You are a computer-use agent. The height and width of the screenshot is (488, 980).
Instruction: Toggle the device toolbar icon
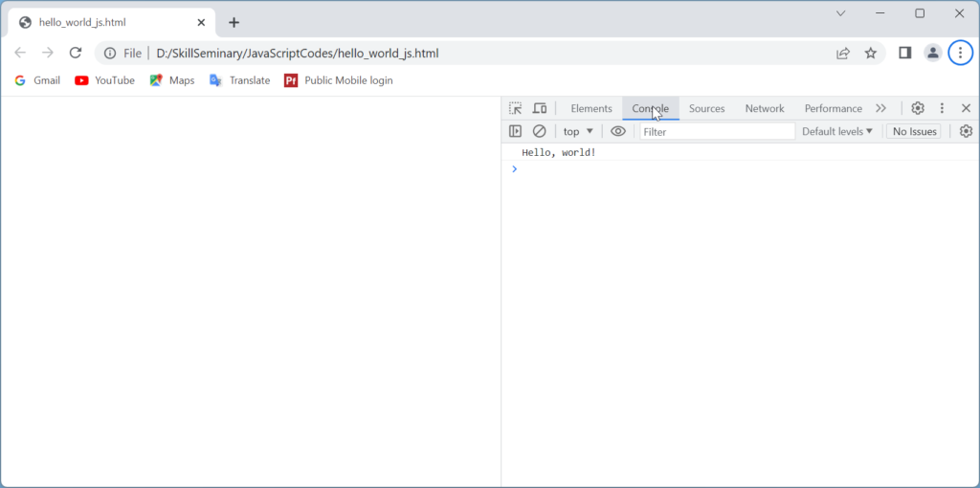(x=540, y=108)
